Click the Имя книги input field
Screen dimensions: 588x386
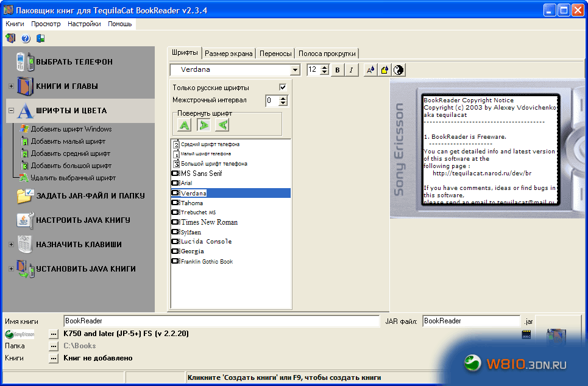(221, 321)
